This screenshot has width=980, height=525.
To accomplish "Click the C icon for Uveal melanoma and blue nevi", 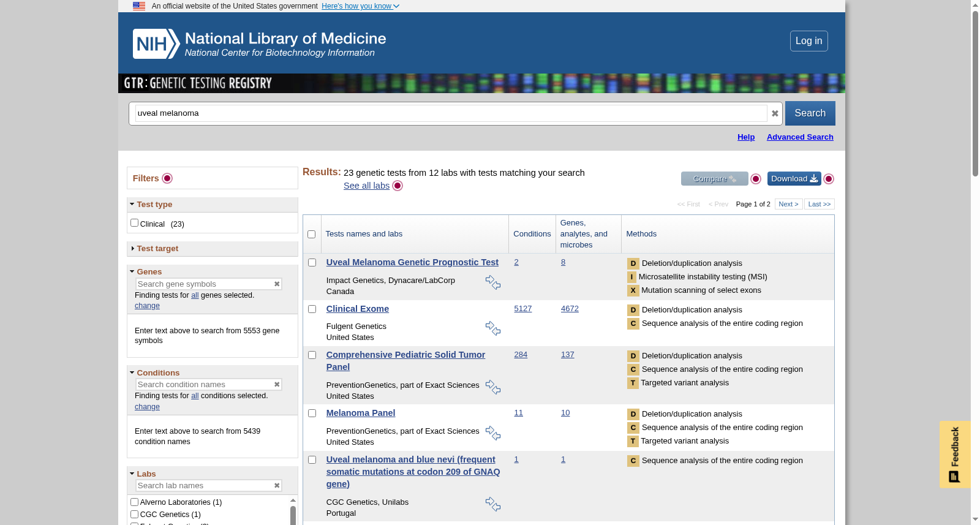I will pos(633,461).
